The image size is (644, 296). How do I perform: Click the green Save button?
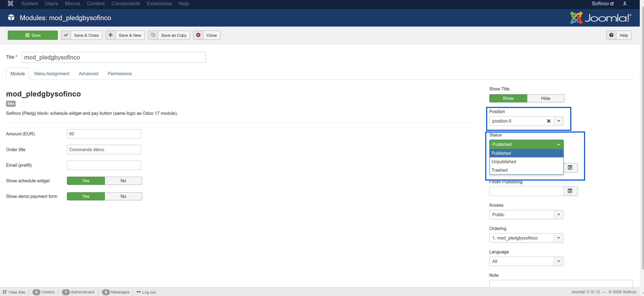[x=33, y=35]
